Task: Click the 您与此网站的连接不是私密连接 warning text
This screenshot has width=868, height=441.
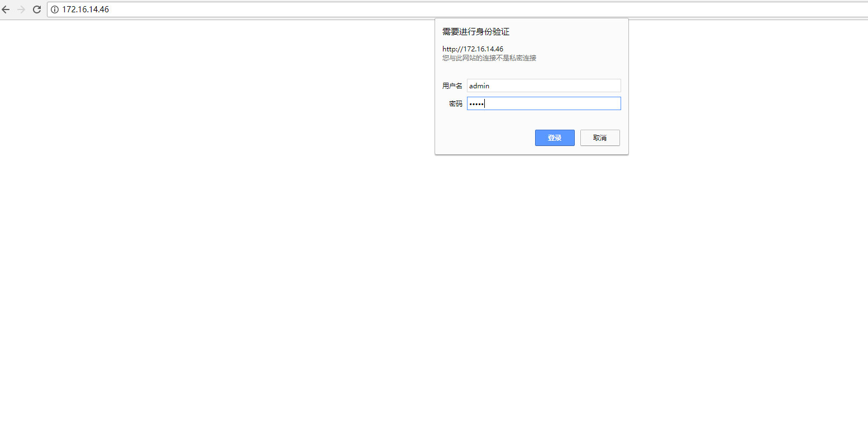Action: tap(489, 58)
